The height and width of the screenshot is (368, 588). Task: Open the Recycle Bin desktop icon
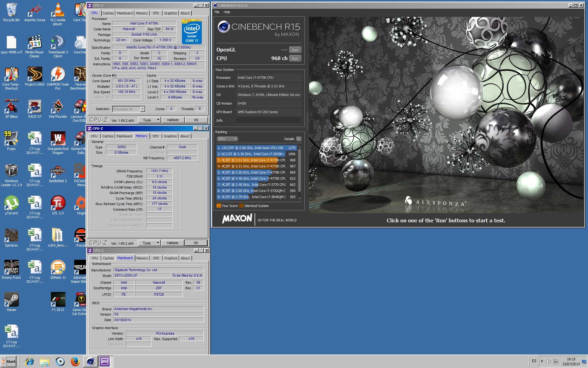(x=11, y=11)
